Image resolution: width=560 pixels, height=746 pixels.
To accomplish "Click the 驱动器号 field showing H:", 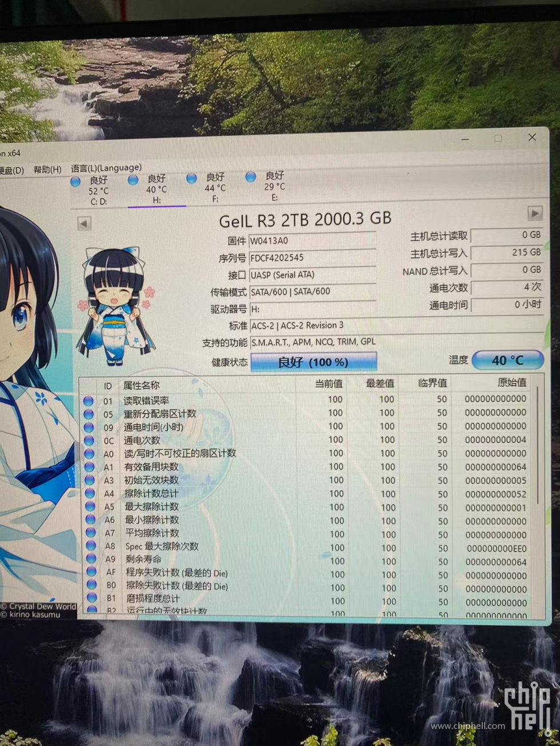I will coord(313,308).
